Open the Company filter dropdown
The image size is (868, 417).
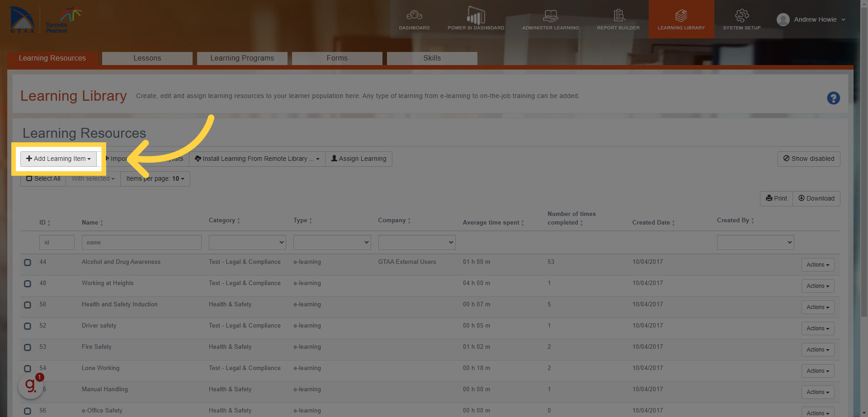417,242
